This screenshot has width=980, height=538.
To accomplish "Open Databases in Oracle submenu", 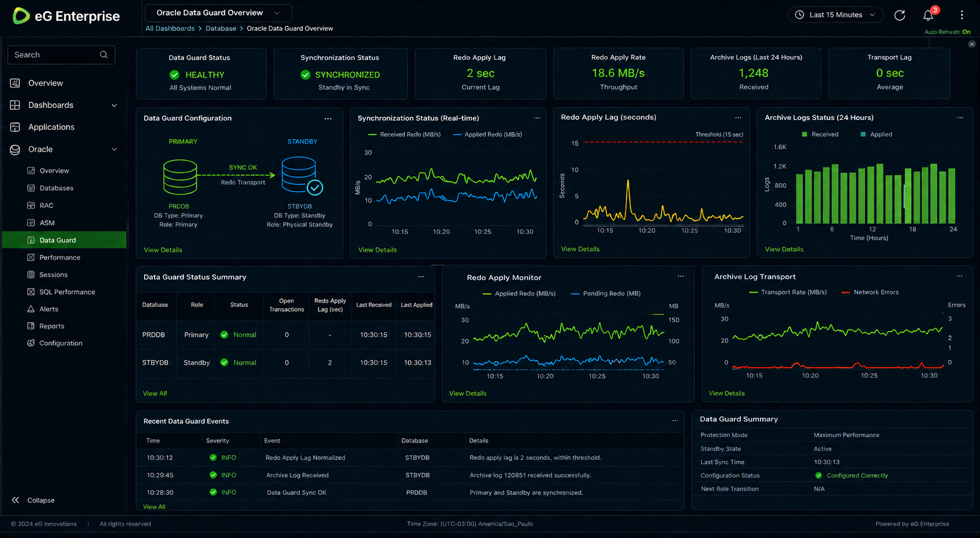I will click(x=56, y=188).
